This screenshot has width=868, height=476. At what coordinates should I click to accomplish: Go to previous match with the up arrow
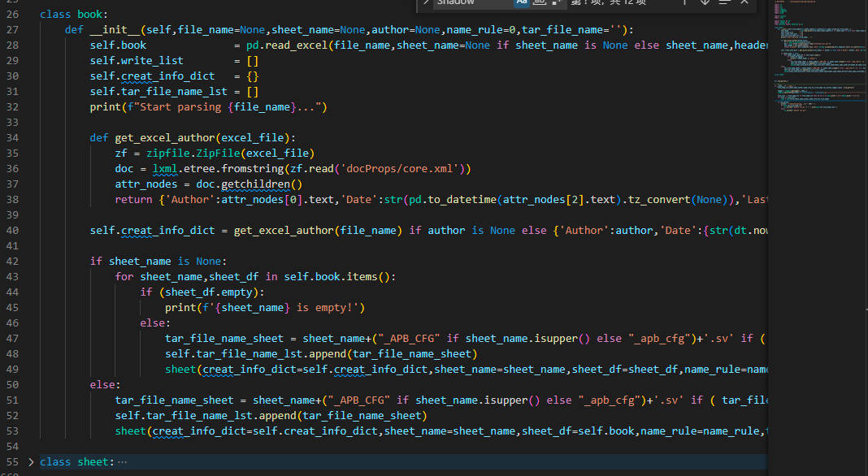click(x=684, y=2)
